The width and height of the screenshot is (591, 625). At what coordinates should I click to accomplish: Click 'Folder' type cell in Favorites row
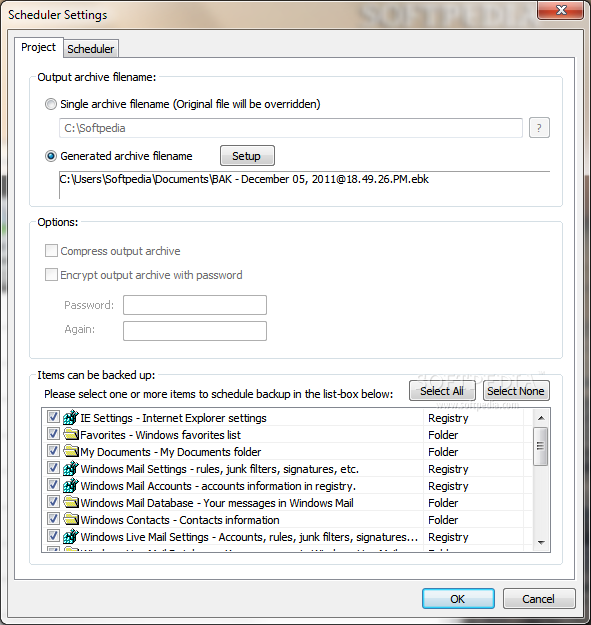(x=443, y=435)
